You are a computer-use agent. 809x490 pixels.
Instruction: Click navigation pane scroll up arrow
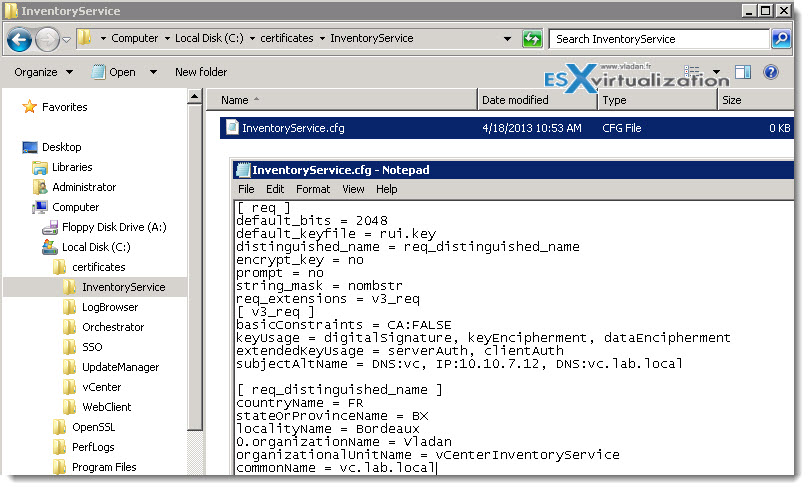pyautogui.click(x=195, y=96)
